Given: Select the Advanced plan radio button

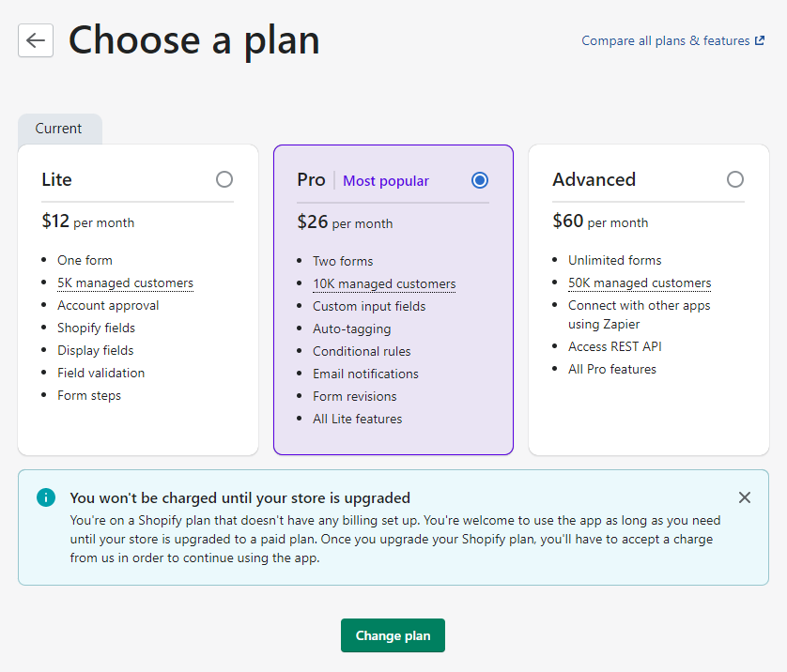Looking at the screenshot, I should click(735, 179).
